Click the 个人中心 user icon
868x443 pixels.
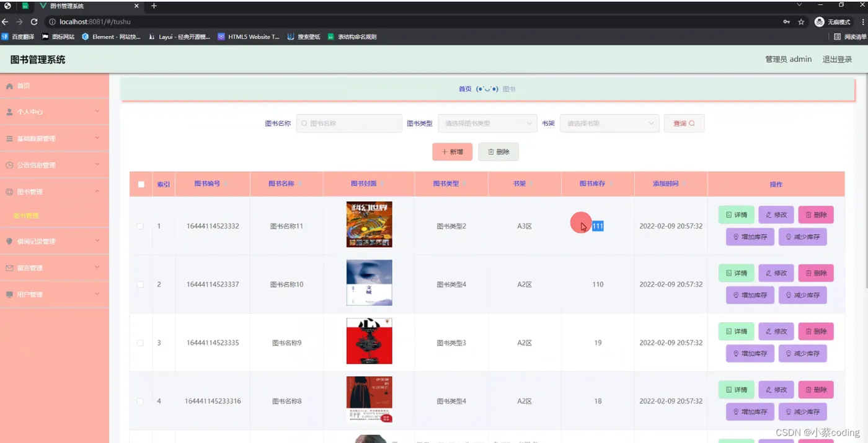click(x=9, y=112)
